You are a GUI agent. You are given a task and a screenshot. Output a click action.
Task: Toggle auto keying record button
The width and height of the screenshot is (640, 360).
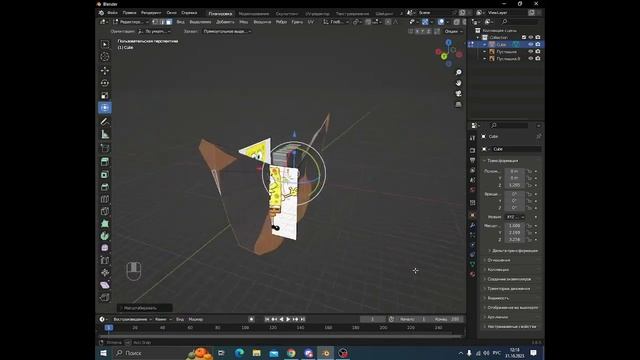tap(251, 319)
